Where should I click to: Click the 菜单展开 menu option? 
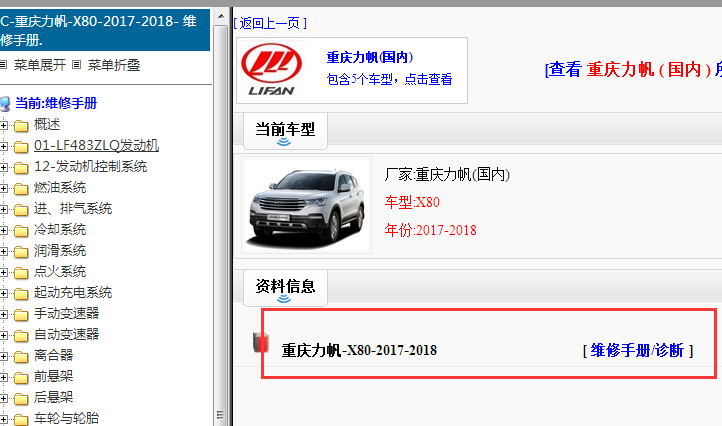point(40,65)
